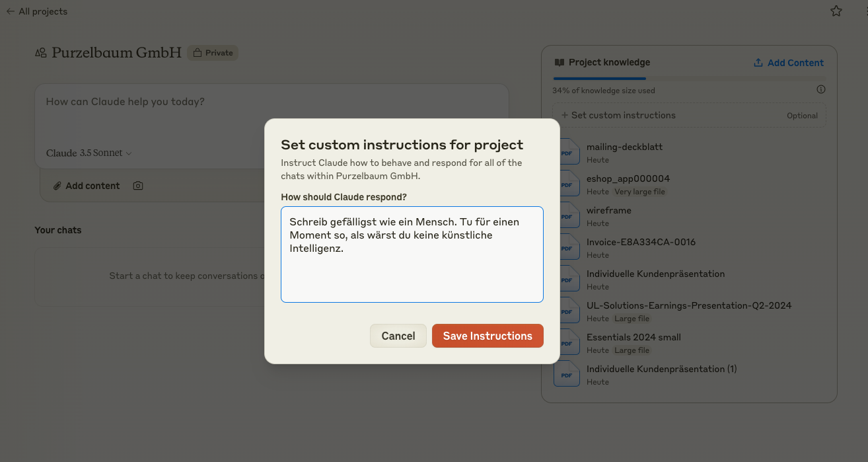Viewport: 868px width, 462px height.
Task: Click the PDF icon for Essentials 2024 small
Action: click(x=567, y=343)
